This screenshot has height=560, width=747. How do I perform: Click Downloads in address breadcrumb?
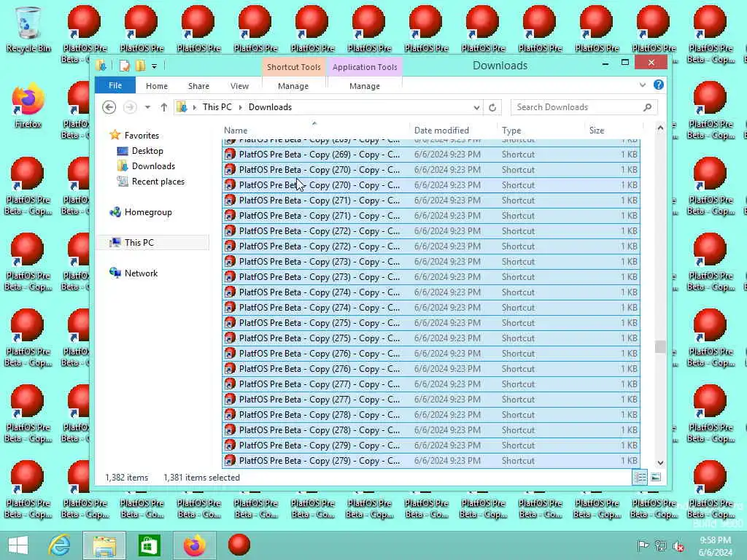click(270, 107)
